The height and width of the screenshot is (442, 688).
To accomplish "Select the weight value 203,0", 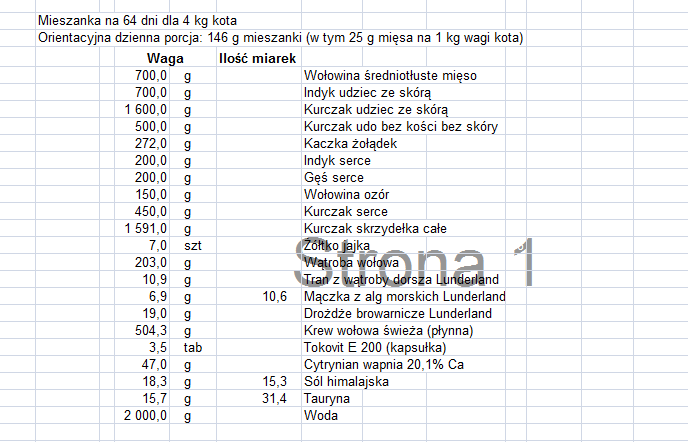I will [150, 262].
